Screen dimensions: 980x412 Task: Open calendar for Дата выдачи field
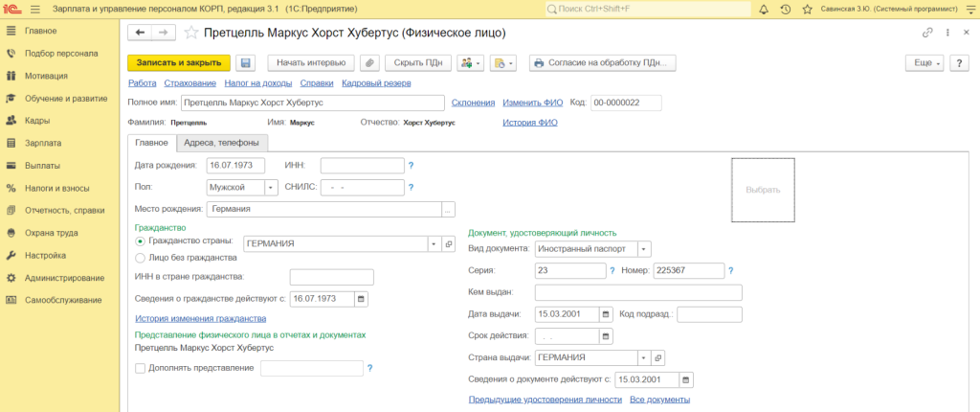pos(606,314)
